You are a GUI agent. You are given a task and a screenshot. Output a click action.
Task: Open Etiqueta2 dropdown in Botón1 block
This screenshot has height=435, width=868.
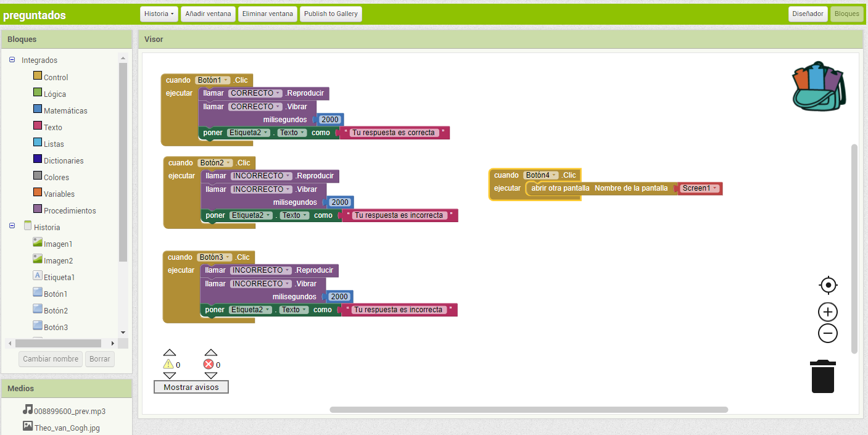point(249,133)
